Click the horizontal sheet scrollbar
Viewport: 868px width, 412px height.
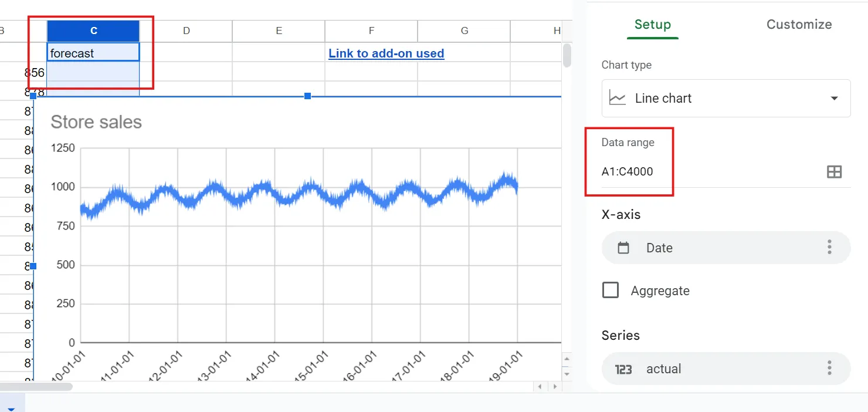click(x=35, y=386)
